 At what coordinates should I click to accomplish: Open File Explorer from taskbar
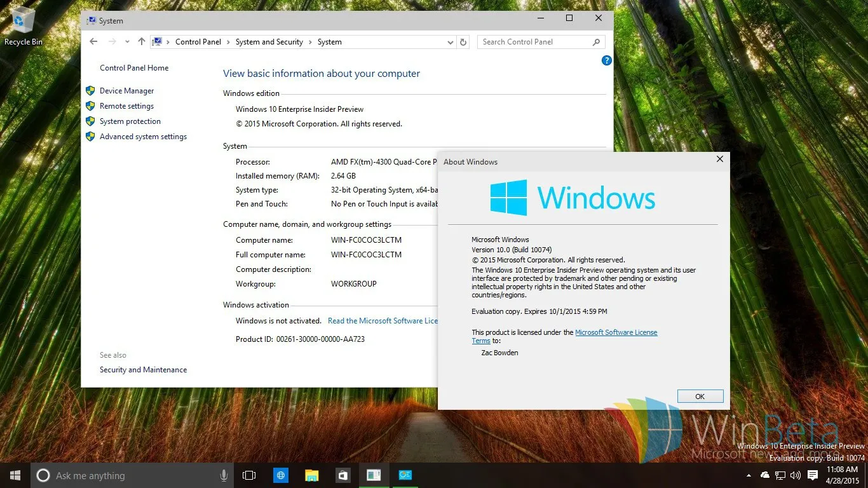[x=311, y=475]
